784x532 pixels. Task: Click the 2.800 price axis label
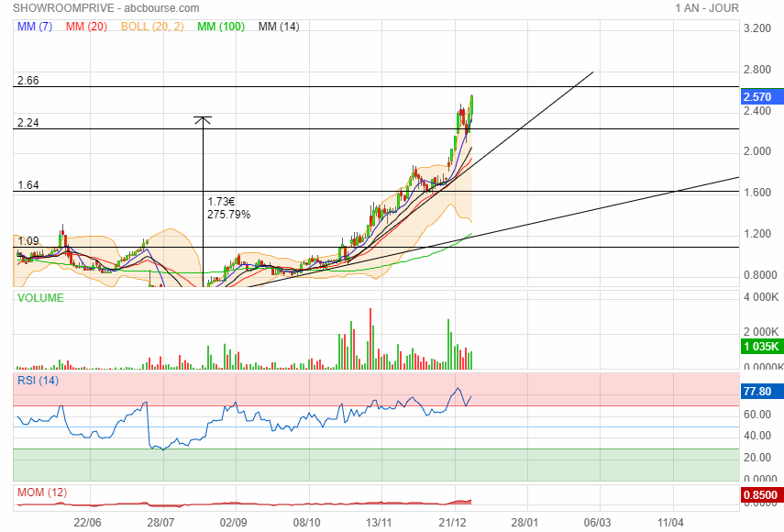point(757,70)
